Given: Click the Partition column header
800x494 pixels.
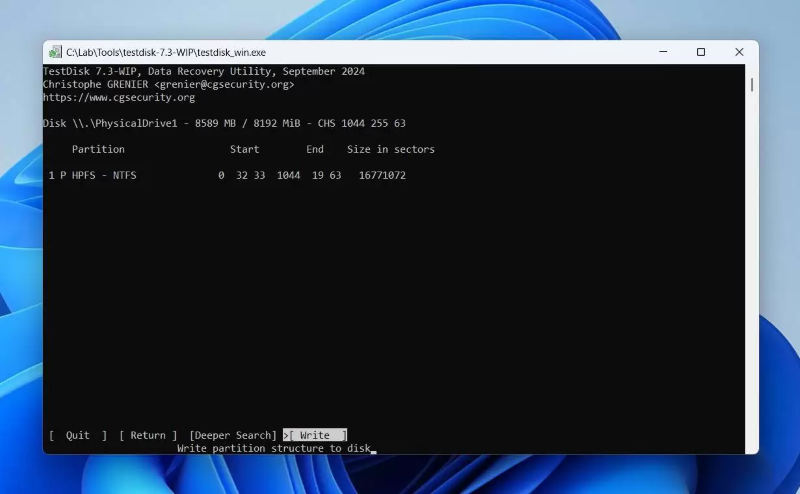Looking at the screenshot, I should (x=98, y=150).
